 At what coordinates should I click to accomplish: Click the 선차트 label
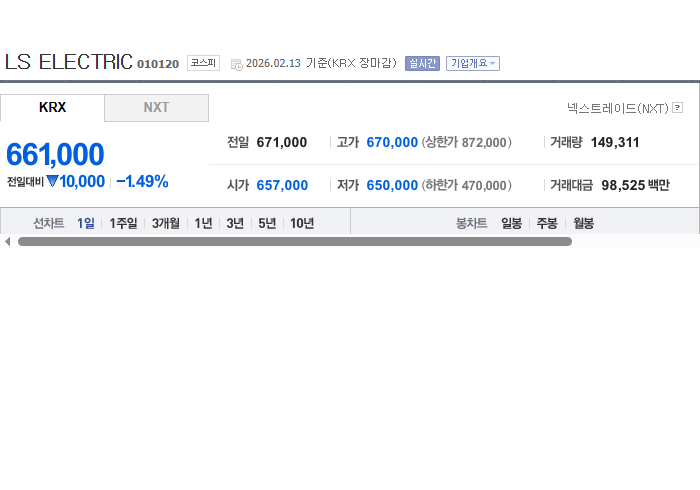coord(49,223)
